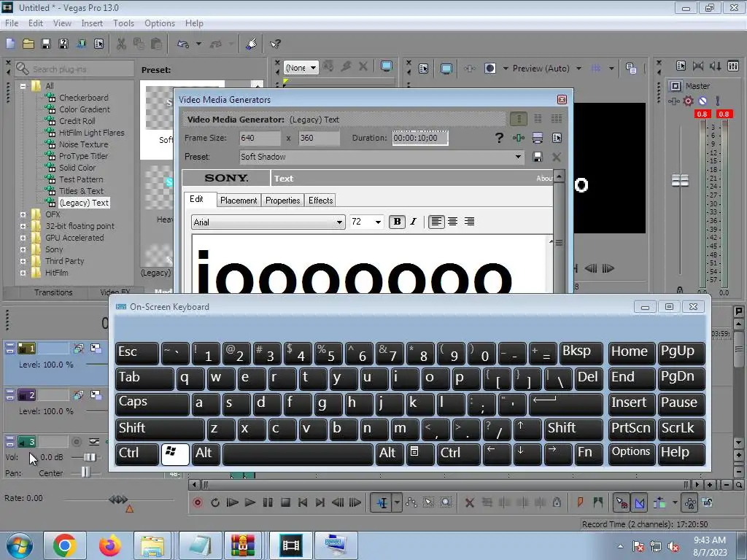Screen dimensions: 747x560
Task: Select the Normal edit tool icon
Action: coord(382,502)
